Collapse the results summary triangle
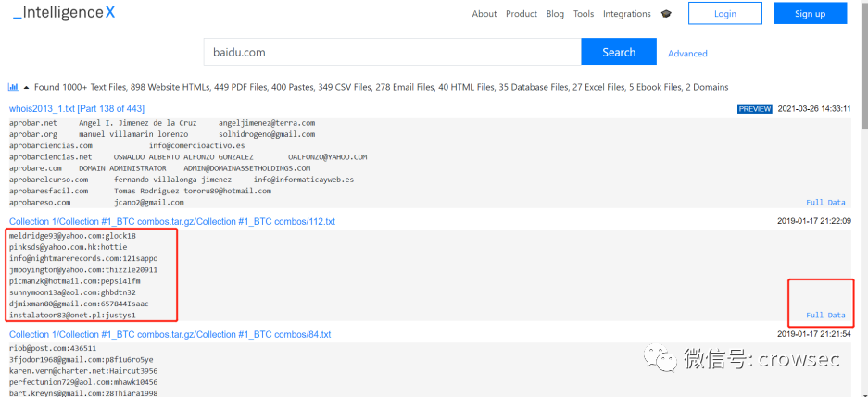 [26, 87]
